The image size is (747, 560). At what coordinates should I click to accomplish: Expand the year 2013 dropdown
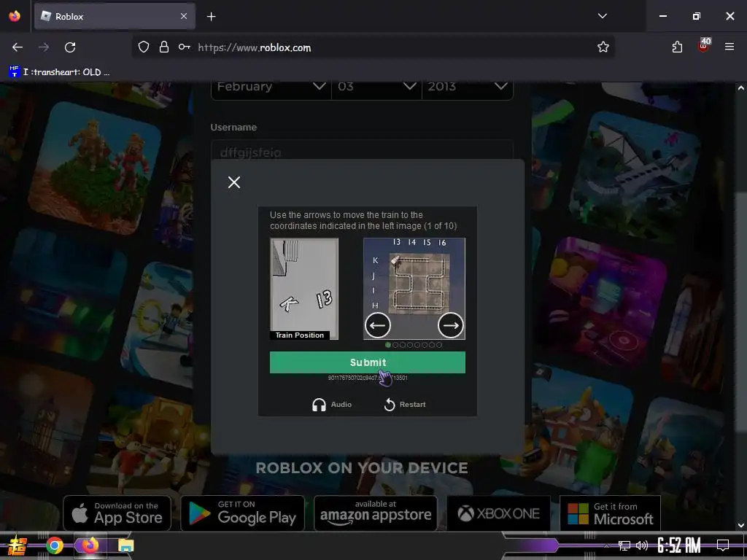pos(468,87)
